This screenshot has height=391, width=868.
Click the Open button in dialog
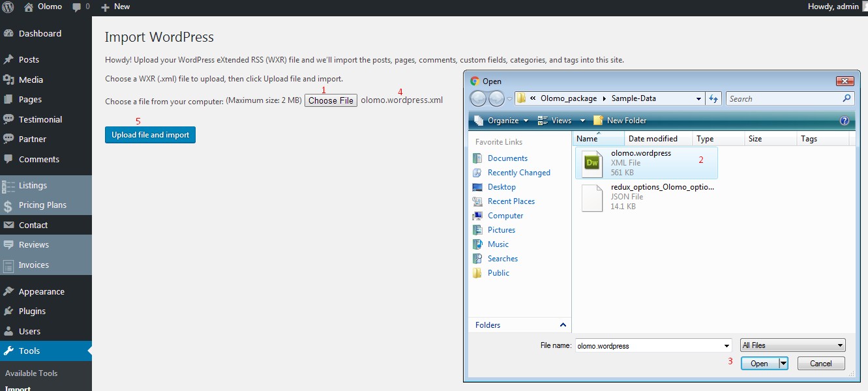(x=759, y=364)
